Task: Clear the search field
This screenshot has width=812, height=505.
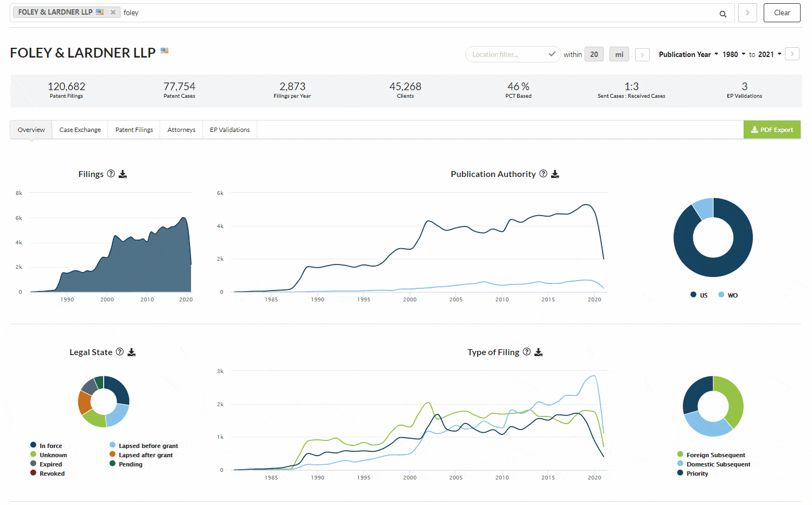Action: coord(782,12)
